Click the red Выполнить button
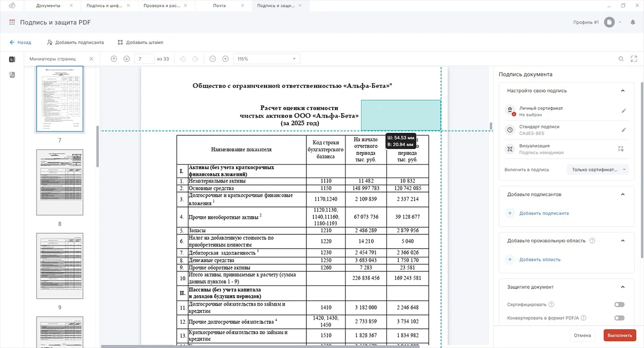 tap(619, 335)
